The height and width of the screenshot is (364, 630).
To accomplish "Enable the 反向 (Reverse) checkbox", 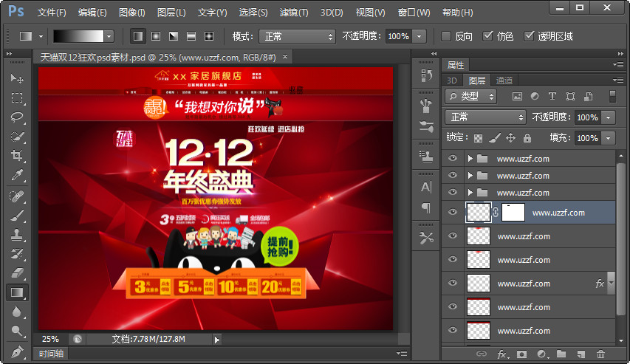I will (x=446, y=37).
